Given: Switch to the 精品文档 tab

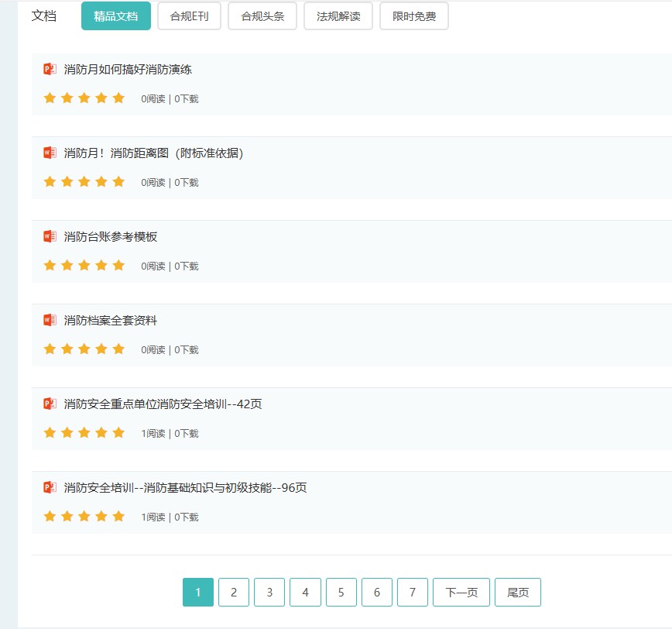Looking at the screenshot, I should tap(115, 16).
